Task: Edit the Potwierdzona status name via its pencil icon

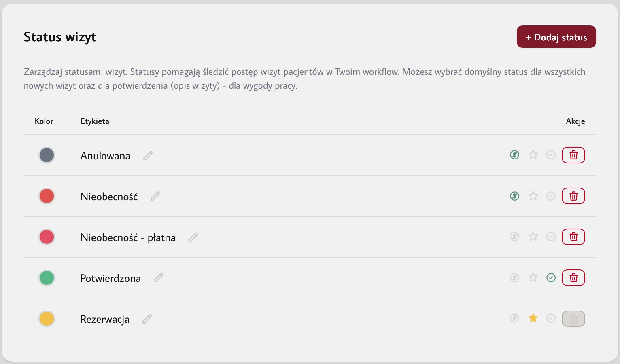Action: click(159, 278)
